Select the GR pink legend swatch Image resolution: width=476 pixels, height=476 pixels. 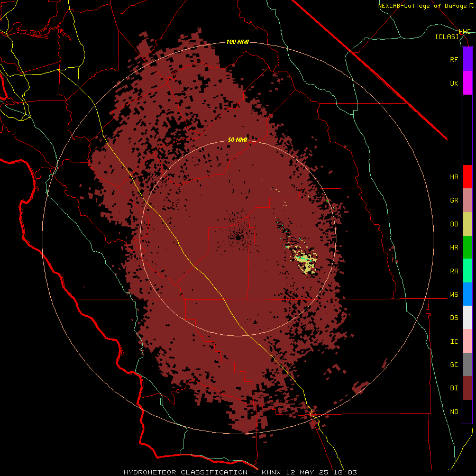pyautogui.click(x=467, y=200)
